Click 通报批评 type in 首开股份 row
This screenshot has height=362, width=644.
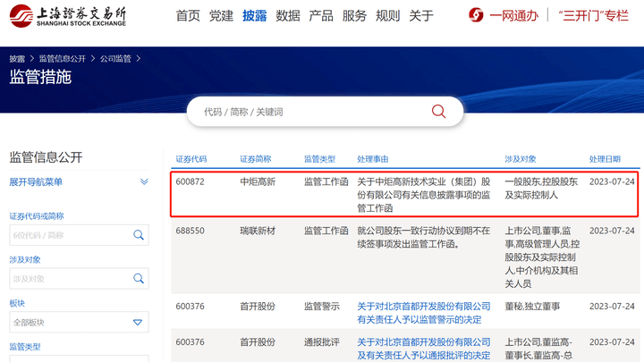pyautogui.click(x=322, y=341)
